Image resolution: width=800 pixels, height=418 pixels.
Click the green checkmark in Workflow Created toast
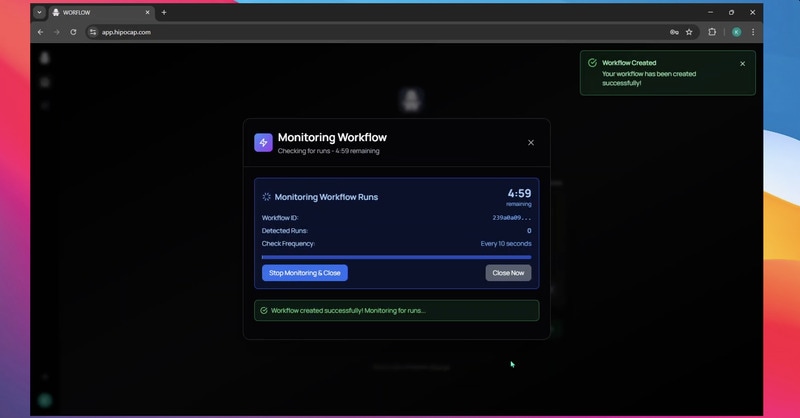click(x=592, y=63)
